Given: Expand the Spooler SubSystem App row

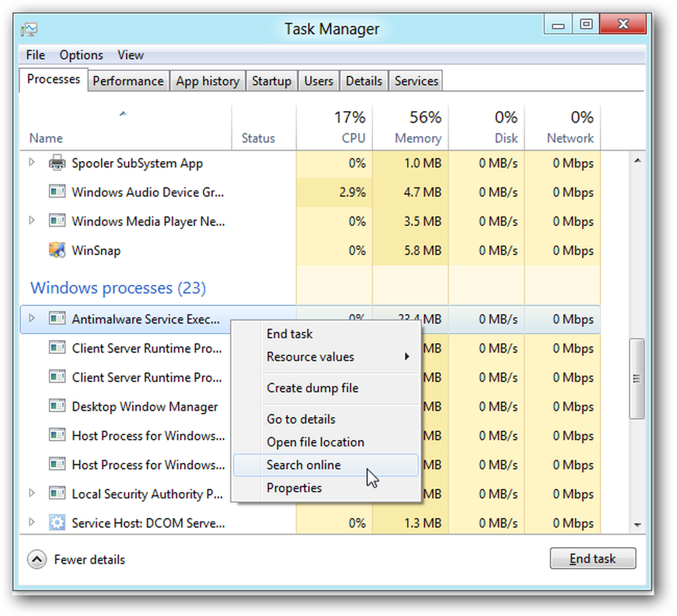Looking at the screenshot, I should pyautogui.click(x=32, y=162).
